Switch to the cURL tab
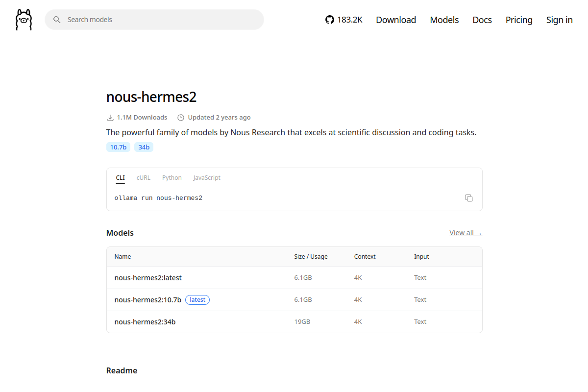Screen dimensions: 588x392 144,178
